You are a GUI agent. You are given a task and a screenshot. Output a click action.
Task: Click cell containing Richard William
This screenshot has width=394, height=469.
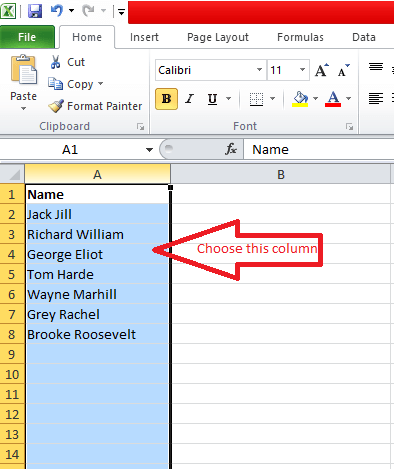(x=97, y=234)
